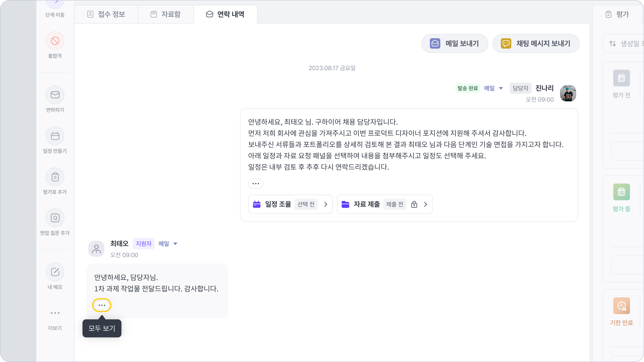
Task: Click the 평가표 추가 clipboard icon
Action: point(55,177)
